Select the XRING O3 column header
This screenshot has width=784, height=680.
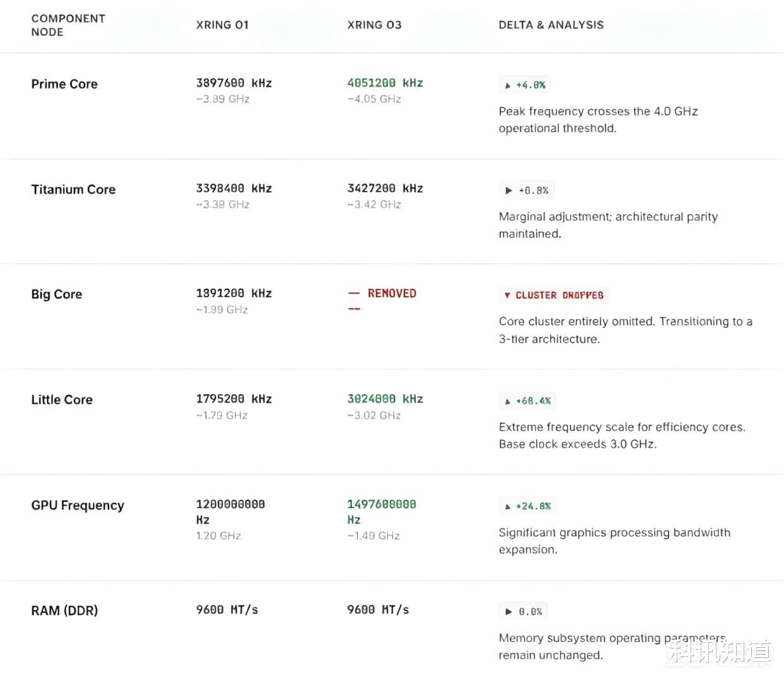(x=374, y=25)
